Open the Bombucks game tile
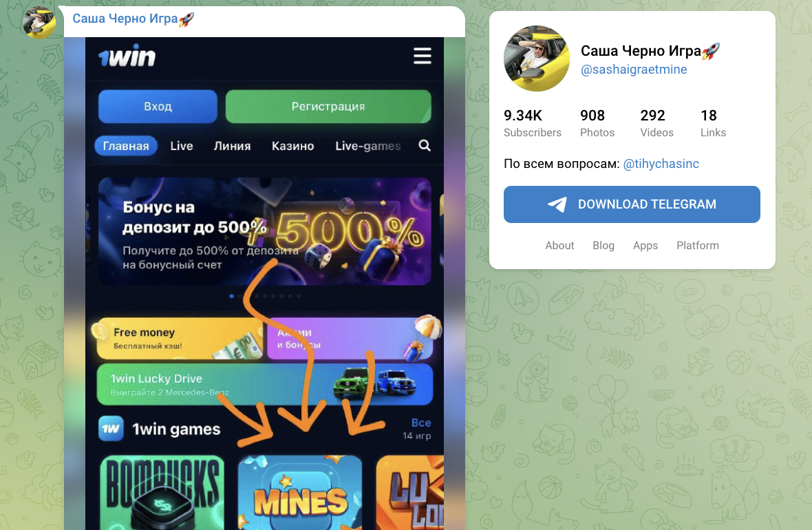The width and height of the screenshot is (812, 530). [x=162, y=493]
